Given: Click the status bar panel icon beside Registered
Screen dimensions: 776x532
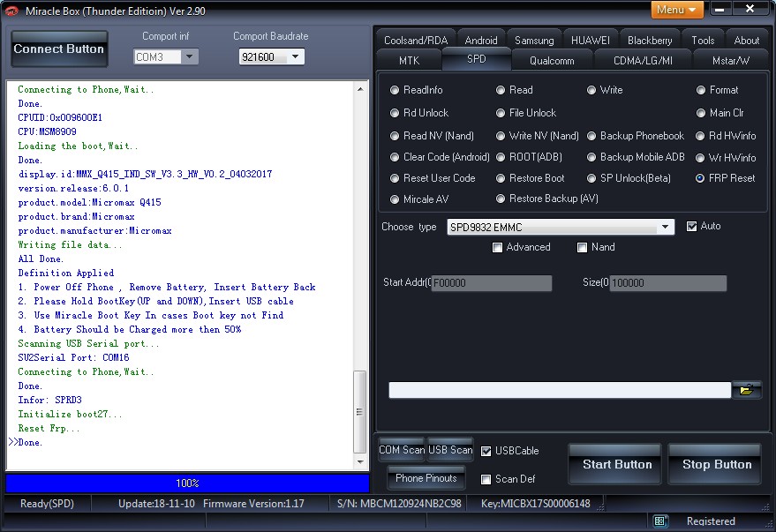Looking at the screenshot, I should 659,521.
